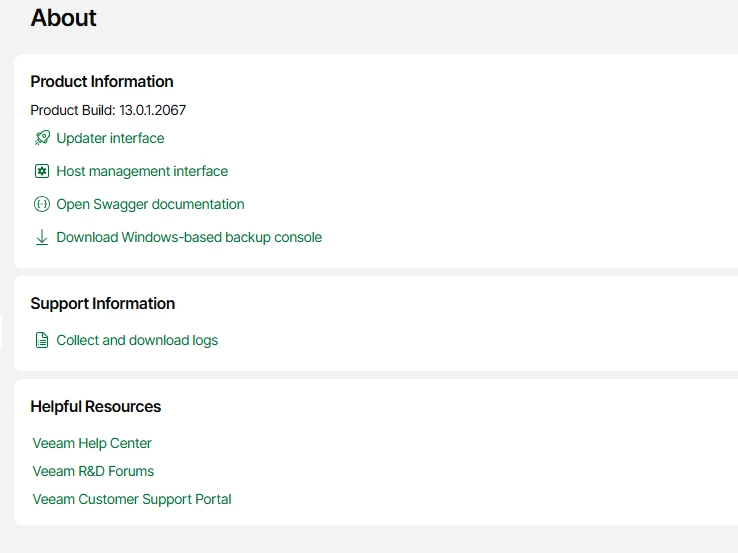Go to Veeam Customer Support Portal
This screenshot has height=553, width=738.
pyautogui.click(x=132, y=499)
